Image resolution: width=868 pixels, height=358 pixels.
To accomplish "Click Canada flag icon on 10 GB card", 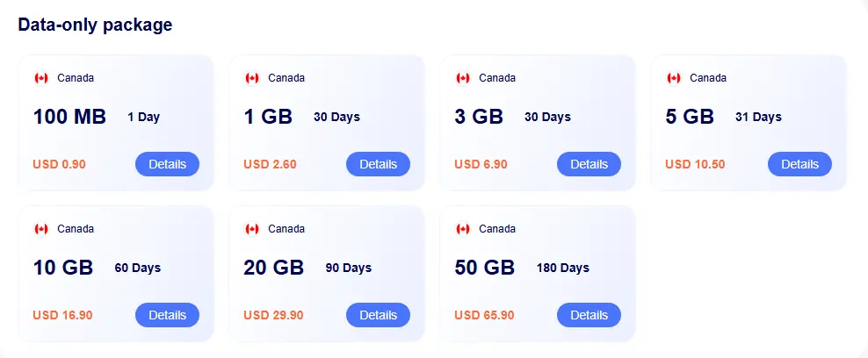I will [41, 229].
